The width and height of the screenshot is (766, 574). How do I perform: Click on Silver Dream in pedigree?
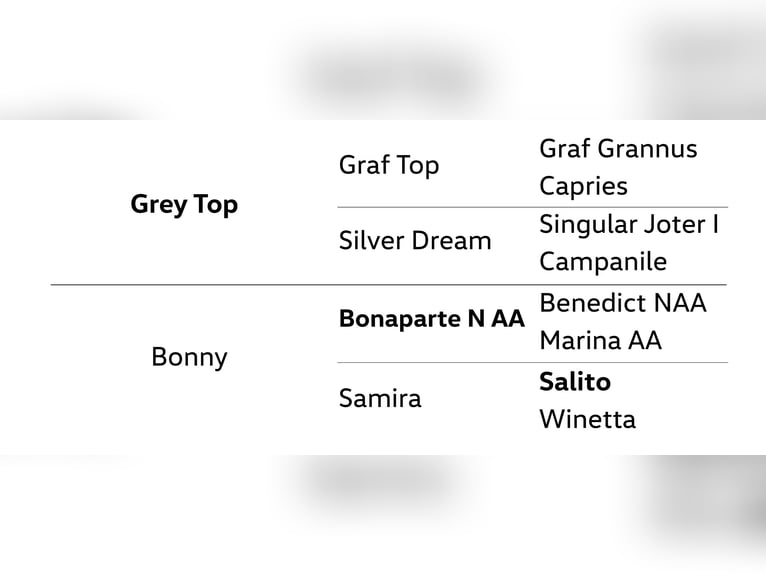[415, 241]
